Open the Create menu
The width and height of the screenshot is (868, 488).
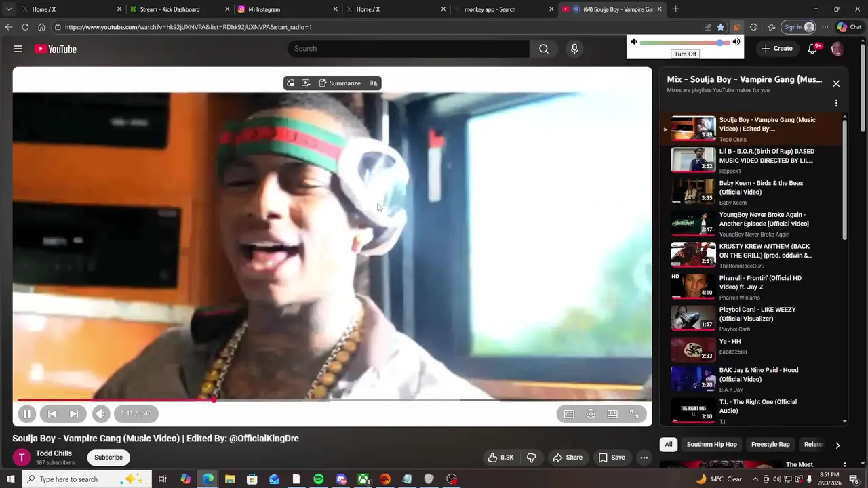pos(777,49)
